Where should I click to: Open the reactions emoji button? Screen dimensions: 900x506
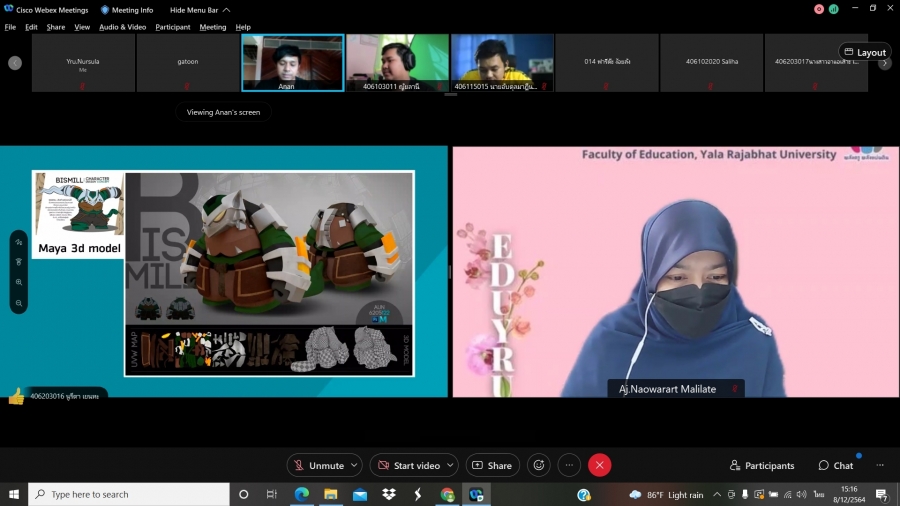point(539,465)
